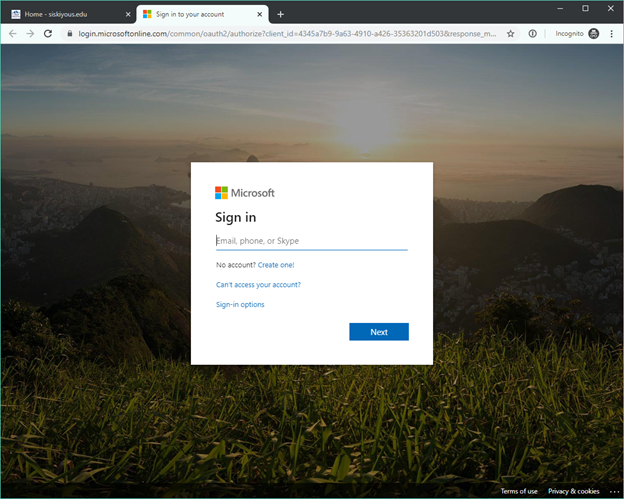
Task: Click the Microsoft logo in the sign-in box
Action: coord(245,193)
